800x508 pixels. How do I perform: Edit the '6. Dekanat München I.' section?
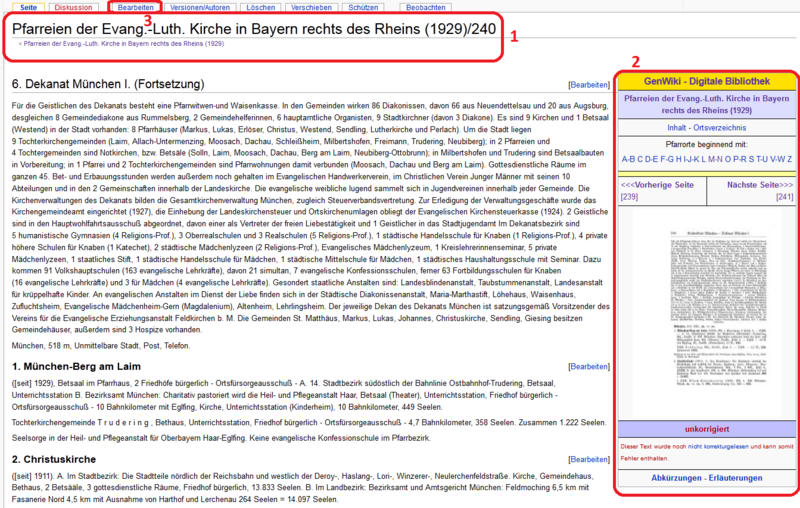587,86
